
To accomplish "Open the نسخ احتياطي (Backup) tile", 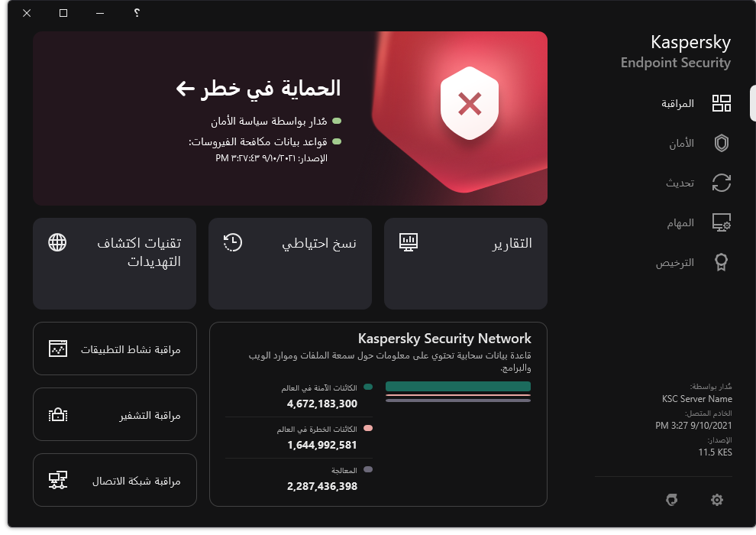I will 290,264.
